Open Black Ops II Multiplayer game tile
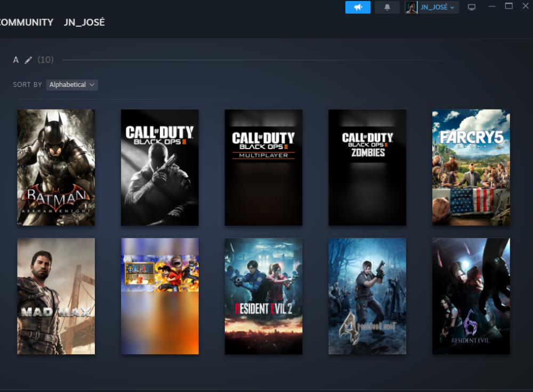The height and width of the screenshot is (392, 533). coord(263,167)
